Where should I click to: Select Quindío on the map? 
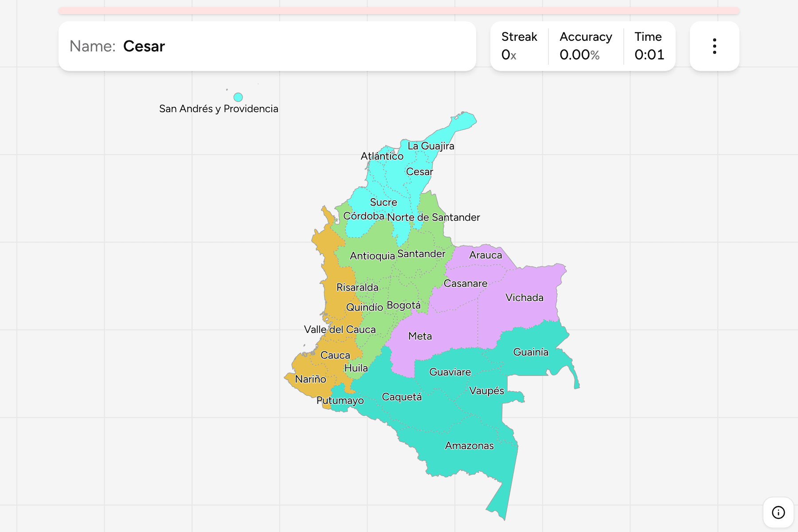coord(364,307)
